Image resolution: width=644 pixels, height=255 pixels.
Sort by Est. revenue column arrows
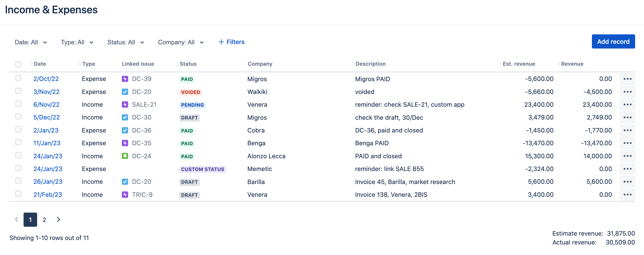pyautogui.click(x=500, y=64)
